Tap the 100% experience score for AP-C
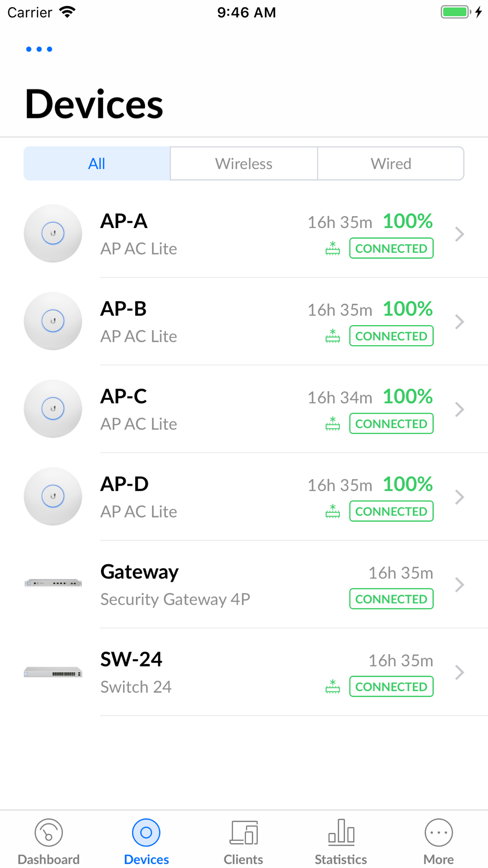This screenshot has width=488, height=868. pos(407,396)
